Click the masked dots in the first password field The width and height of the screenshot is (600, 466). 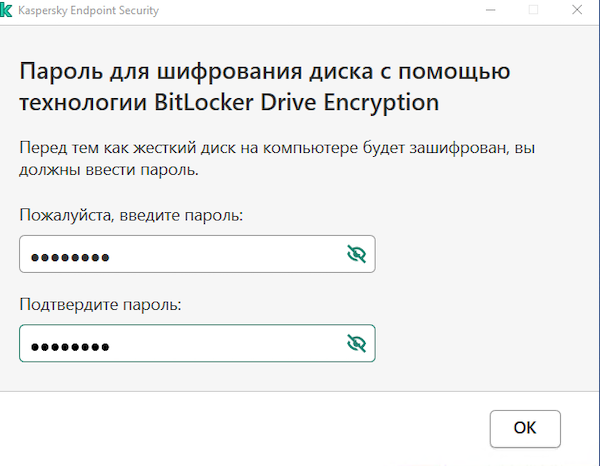point(69,257)
